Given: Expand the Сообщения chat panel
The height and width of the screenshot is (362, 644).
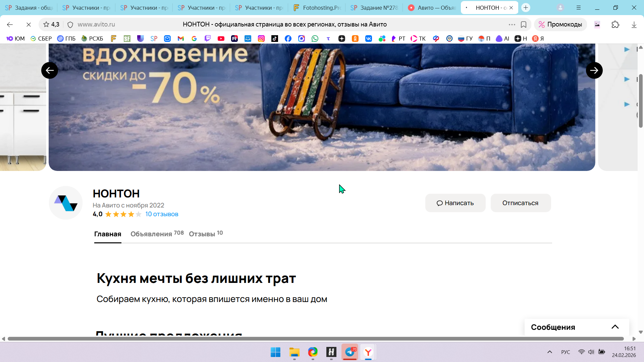Looking at the screenshot, I should coord(615,327).
